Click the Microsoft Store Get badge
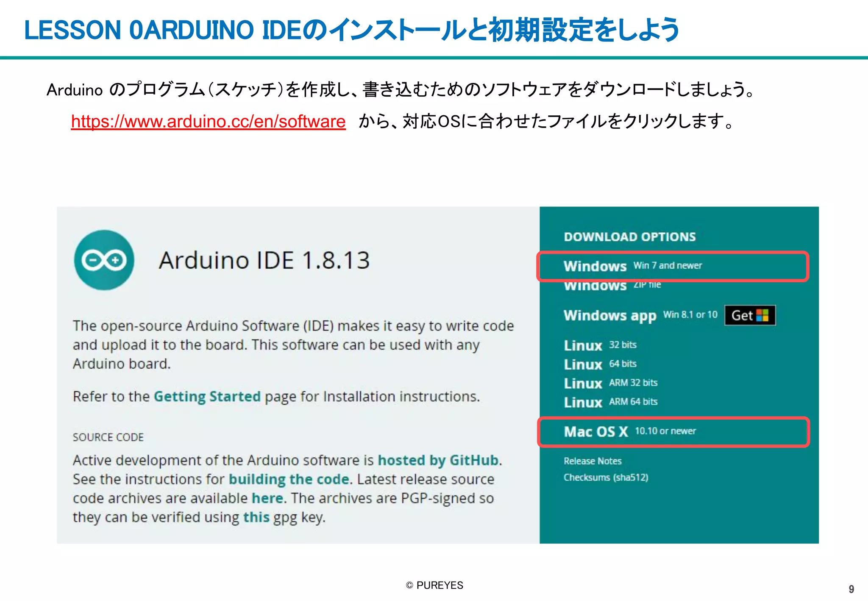This screenshot has width=868, height=601. (x=750, y=315)
